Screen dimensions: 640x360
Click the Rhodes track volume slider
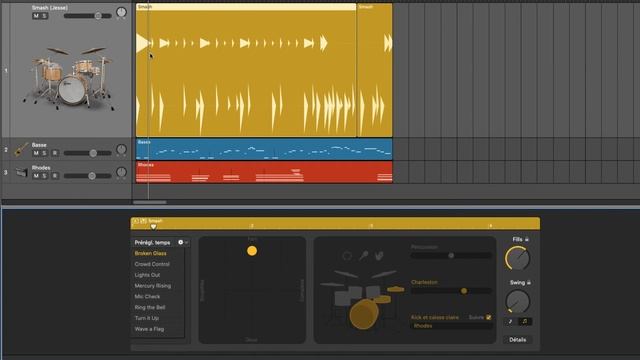pos(87,176)
